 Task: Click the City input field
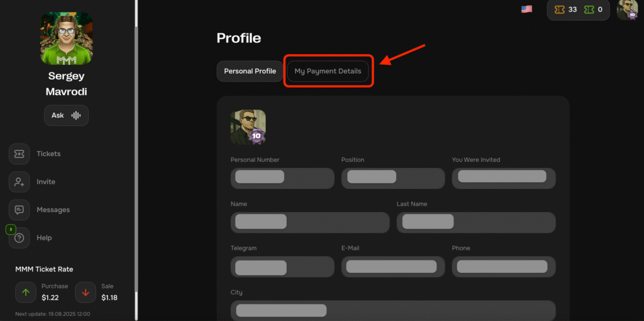pyautogui.click(x=393, y=310)
